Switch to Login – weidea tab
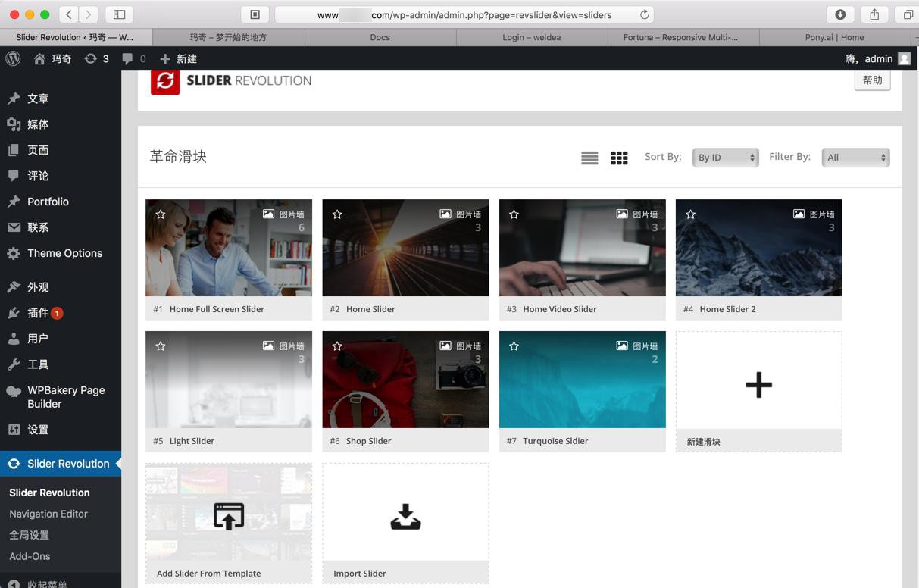Viewport: 919px width, 588px height. coord(532,37)
